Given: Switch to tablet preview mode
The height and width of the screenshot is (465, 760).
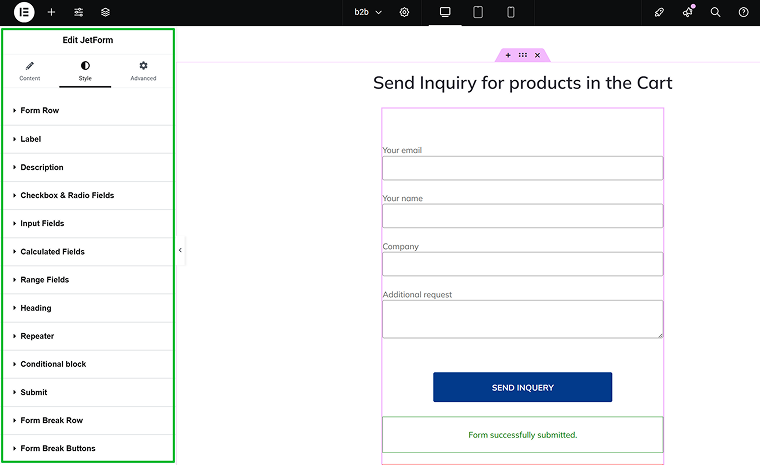Looking at the screenshot, I should point(478,12).
